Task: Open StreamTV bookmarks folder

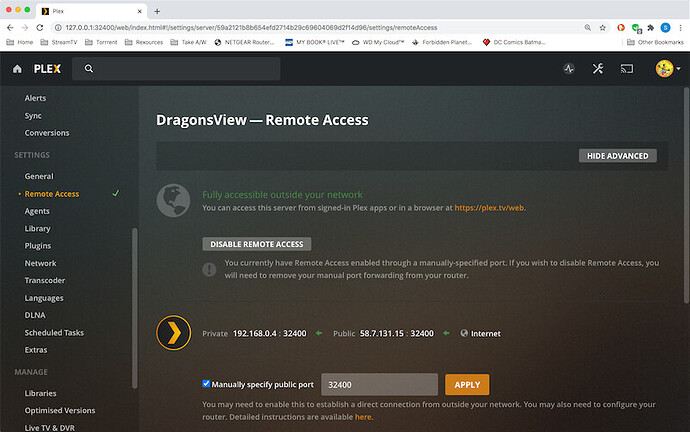Action: coord(59,42)
